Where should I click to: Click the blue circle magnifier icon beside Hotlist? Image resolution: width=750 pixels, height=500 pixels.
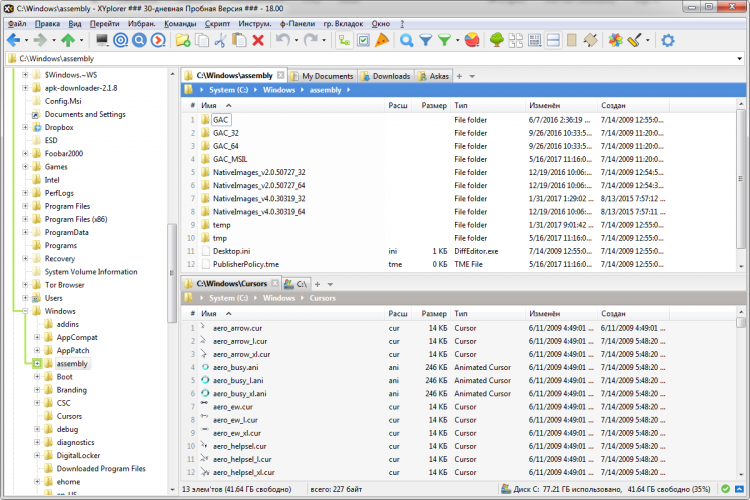coord(139,40)
